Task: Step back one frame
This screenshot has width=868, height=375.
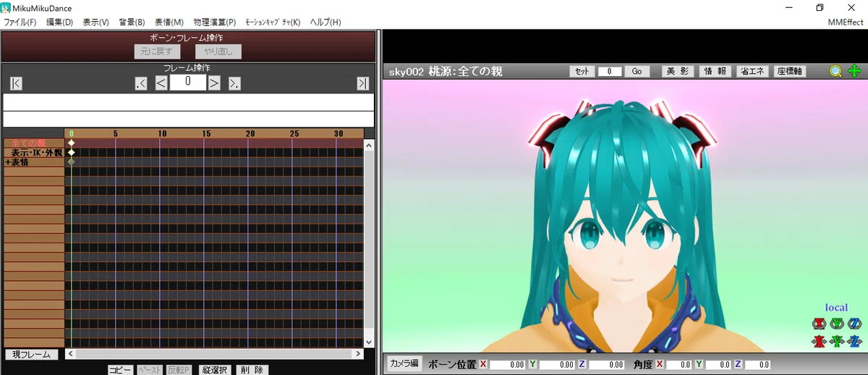Action: click(161, 83)
